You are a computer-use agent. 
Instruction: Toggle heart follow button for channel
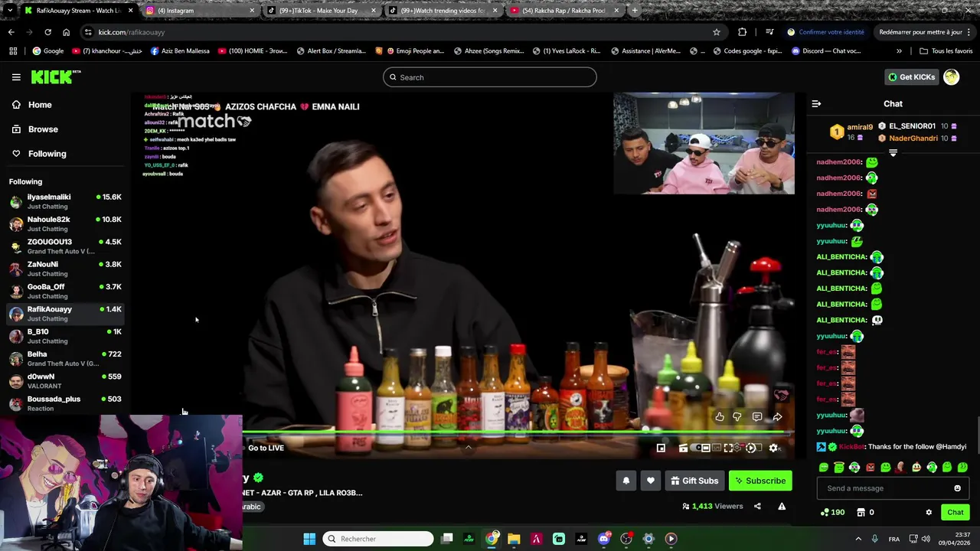pyautogui.click(x=651, y=481)
